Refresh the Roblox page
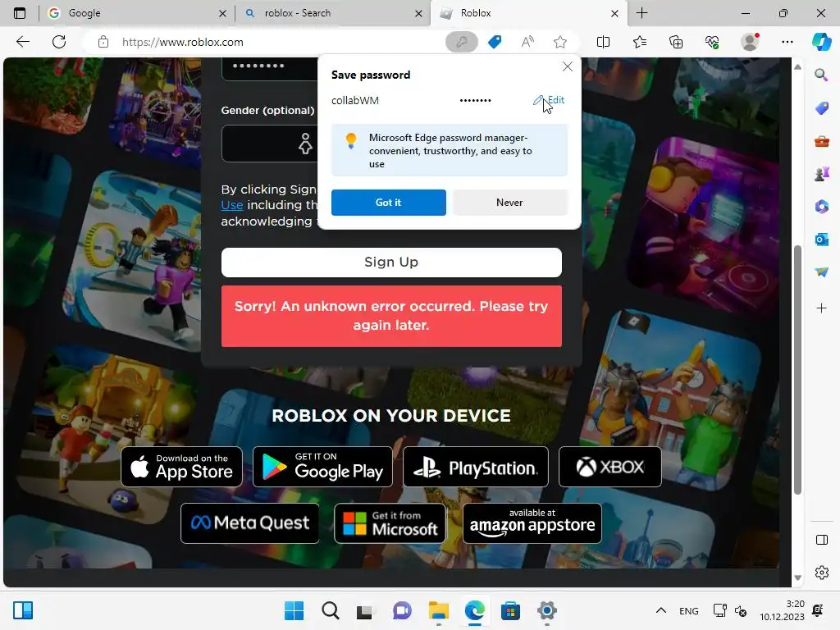 point(59,42)
